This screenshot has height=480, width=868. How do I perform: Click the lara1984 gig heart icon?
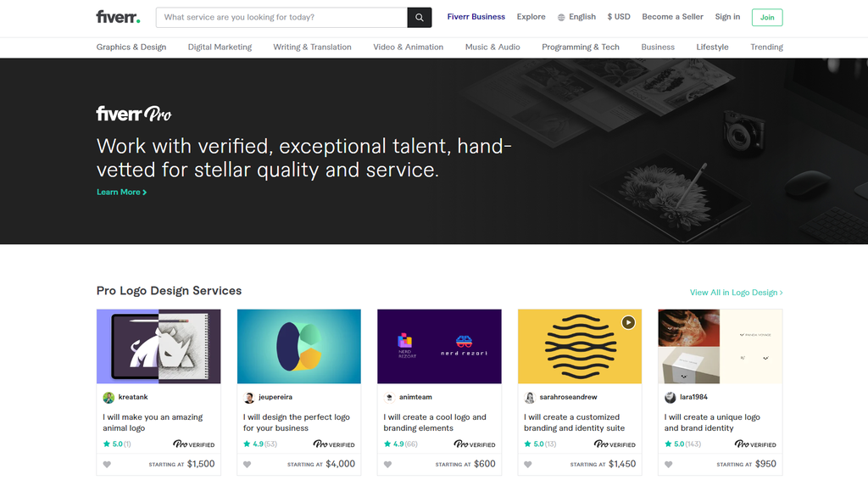(x=669, y=465)
